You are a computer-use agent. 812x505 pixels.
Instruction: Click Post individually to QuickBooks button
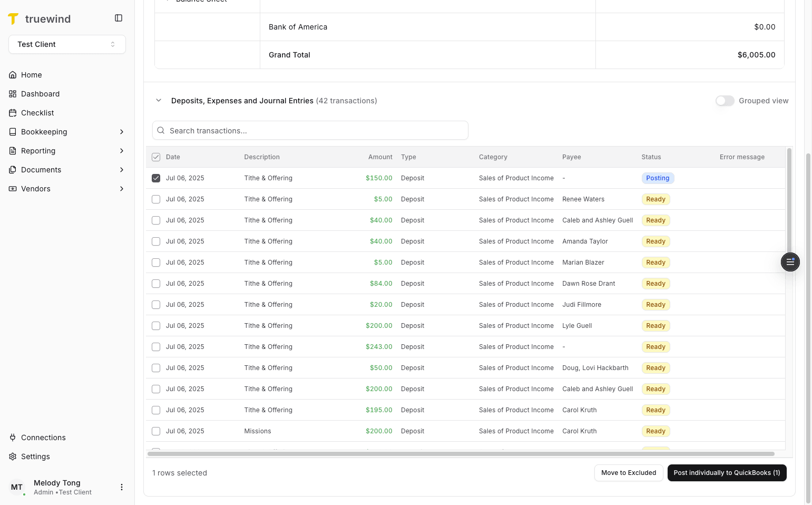pyautogui.click(x=727, y=473)
